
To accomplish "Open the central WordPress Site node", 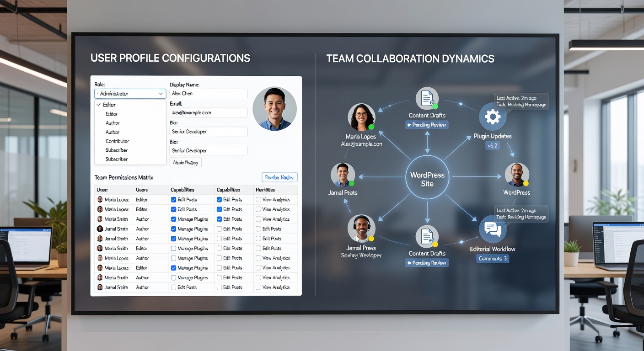I will tap(427, 177).
